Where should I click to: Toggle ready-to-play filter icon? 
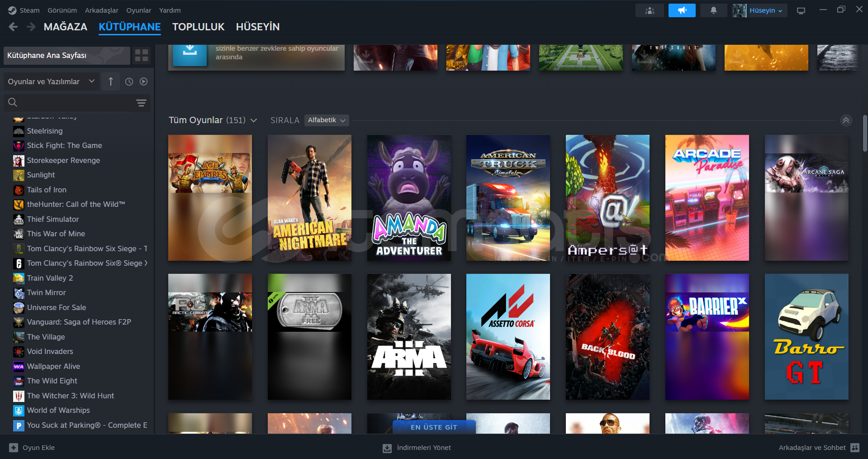pyautogui.click(x=144, y=81)
